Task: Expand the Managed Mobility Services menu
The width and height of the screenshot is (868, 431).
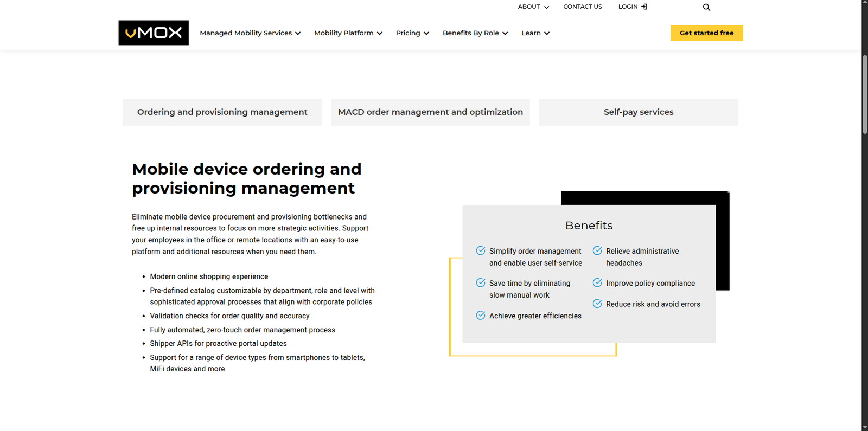Action: pos(250,33)
